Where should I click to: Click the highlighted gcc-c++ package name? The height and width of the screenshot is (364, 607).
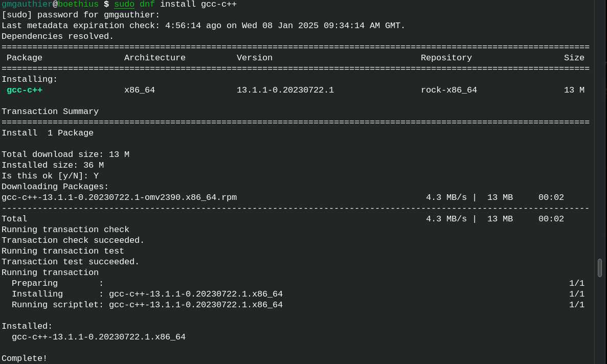[x=25, y=90]
